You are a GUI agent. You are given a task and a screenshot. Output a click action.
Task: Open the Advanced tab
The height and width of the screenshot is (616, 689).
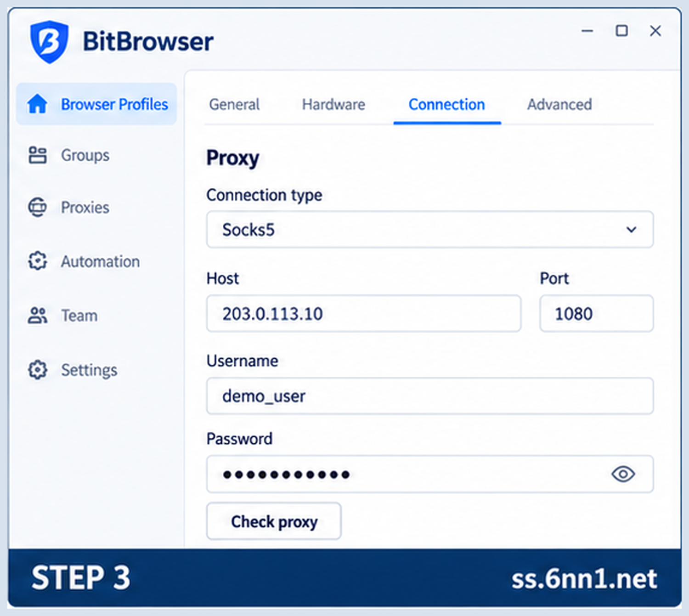pos(559,105)
